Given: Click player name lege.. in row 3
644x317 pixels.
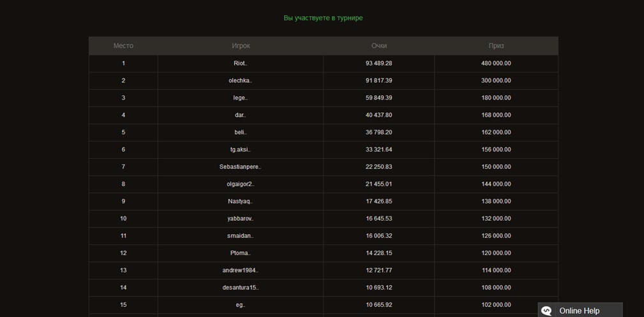Looking at the screenshot, I should pyautogui.click(x=241, y=98).
